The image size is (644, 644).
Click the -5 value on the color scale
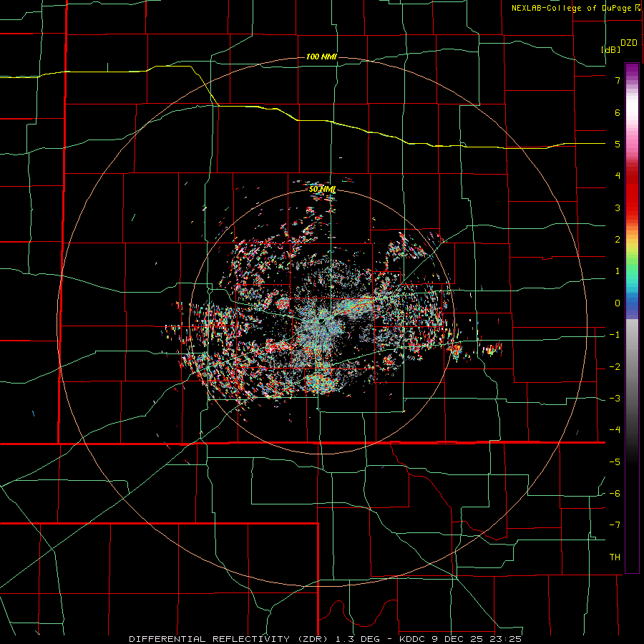tap(615, 462)
